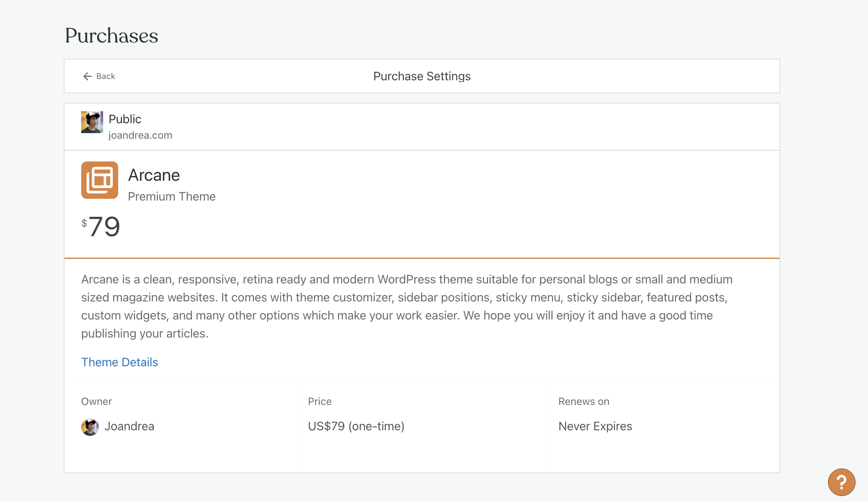The image size is (868, 502).
Task: Click the Purchases page heading
Action: (112, 36)
